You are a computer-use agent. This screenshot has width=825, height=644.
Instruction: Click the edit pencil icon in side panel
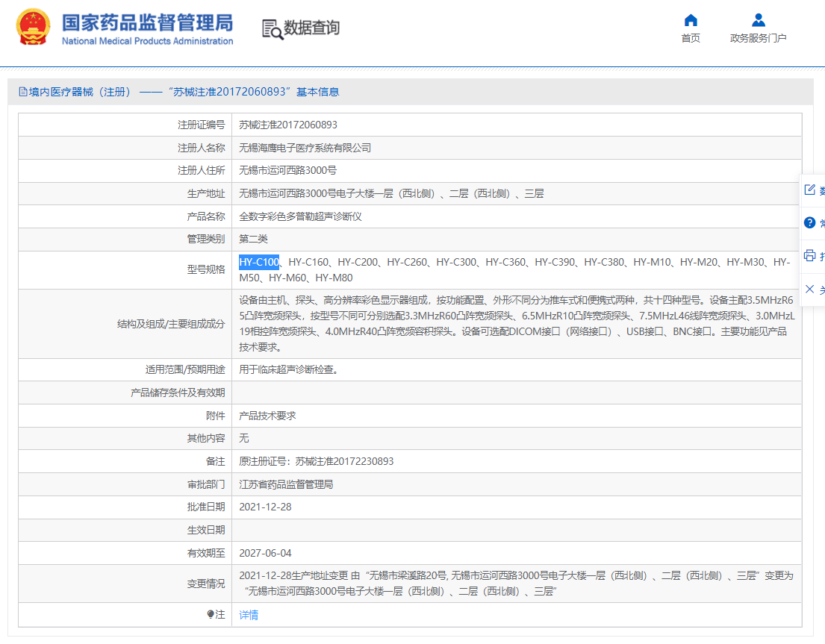click(810, 190)
